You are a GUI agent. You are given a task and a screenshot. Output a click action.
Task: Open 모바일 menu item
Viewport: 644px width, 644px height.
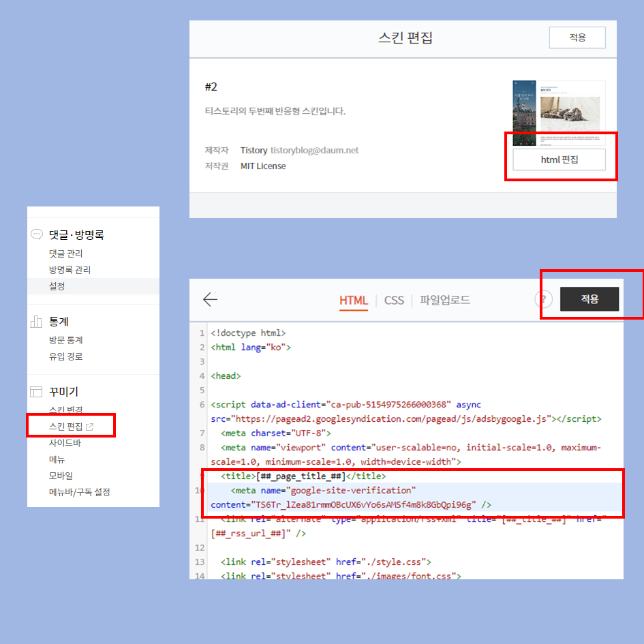point(61,476)
